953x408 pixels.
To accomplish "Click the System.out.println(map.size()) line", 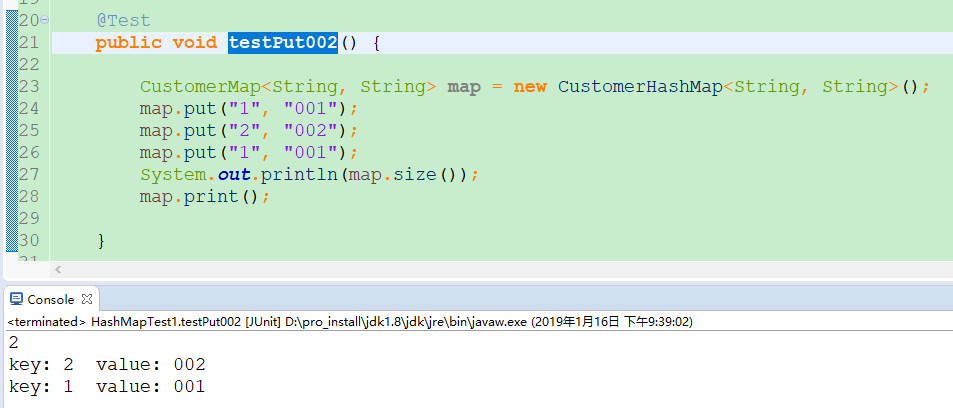I will click(310, 175).
